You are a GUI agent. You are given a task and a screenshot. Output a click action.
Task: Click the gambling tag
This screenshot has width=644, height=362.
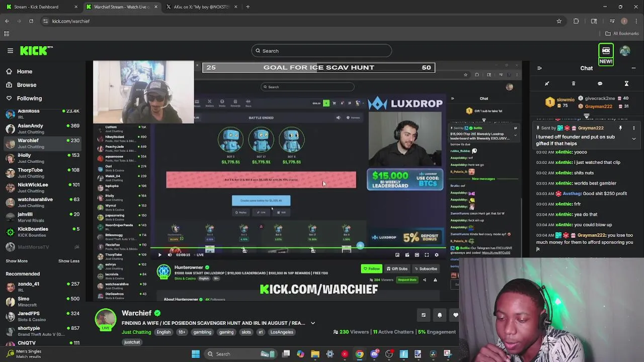click(x=202, y=332)
